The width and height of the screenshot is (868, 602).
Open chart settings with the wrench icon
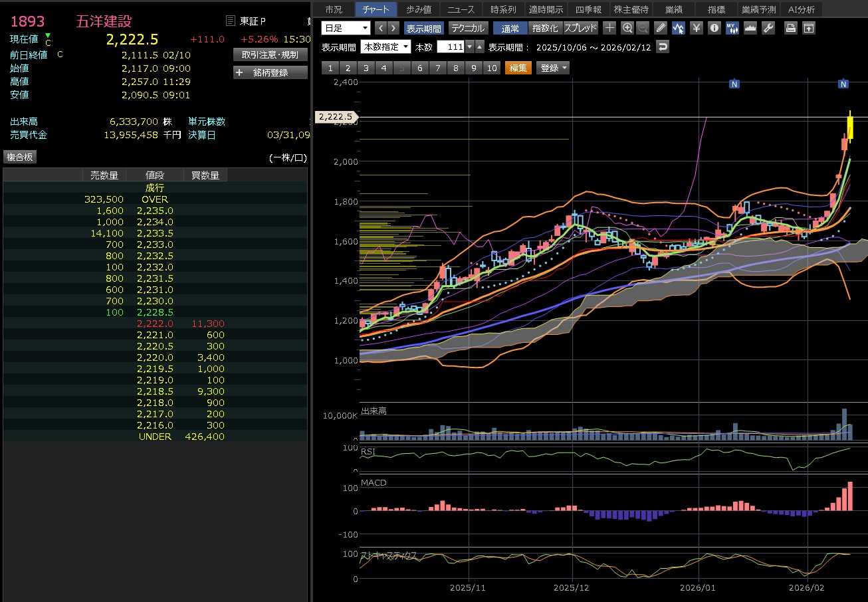coord(768,28)
